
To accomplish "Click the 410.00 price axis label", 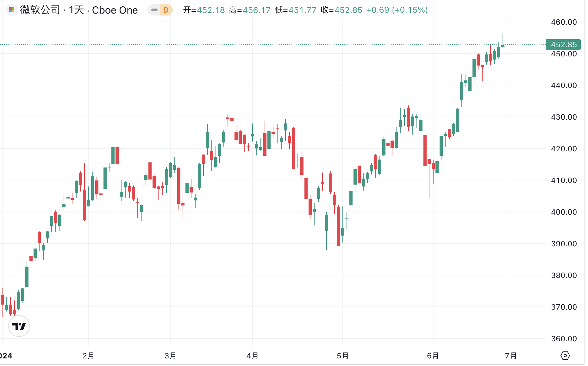I will click(564, 180).
